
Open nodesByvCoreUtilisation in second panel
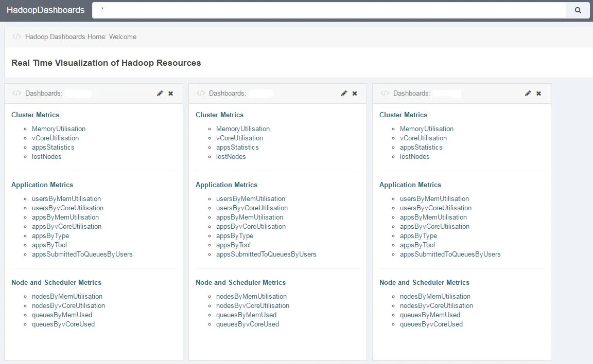(x=253, y=306)
